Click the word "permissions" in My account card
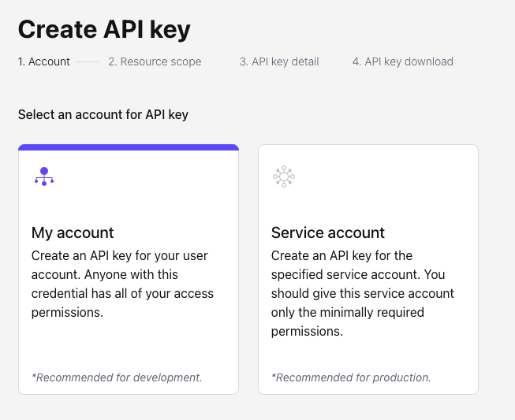This screenshot has width=515, height=420. pyautogui.click(x=67, y=313)
